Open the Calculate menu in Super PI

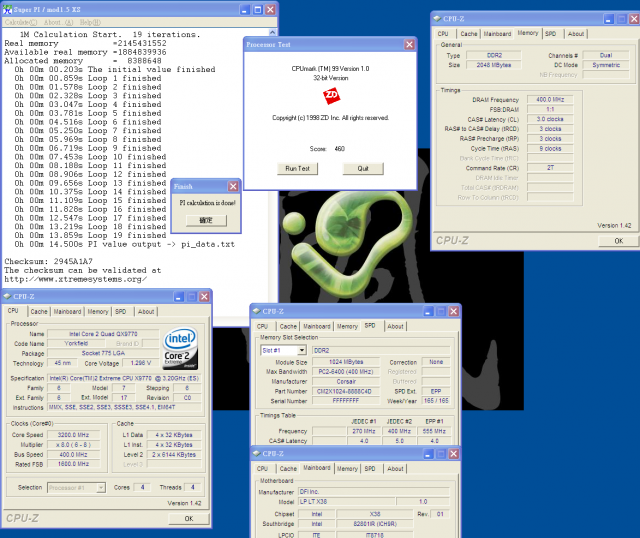(21, 22)
